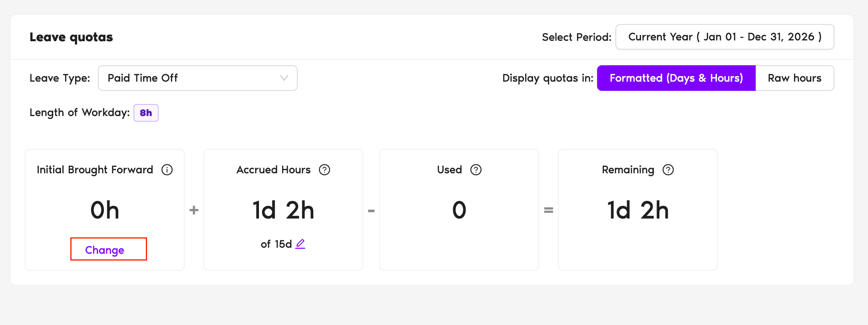The image size is (868, 325).
Task: Click the 0 value in Used card
Action: coord(459,210)
